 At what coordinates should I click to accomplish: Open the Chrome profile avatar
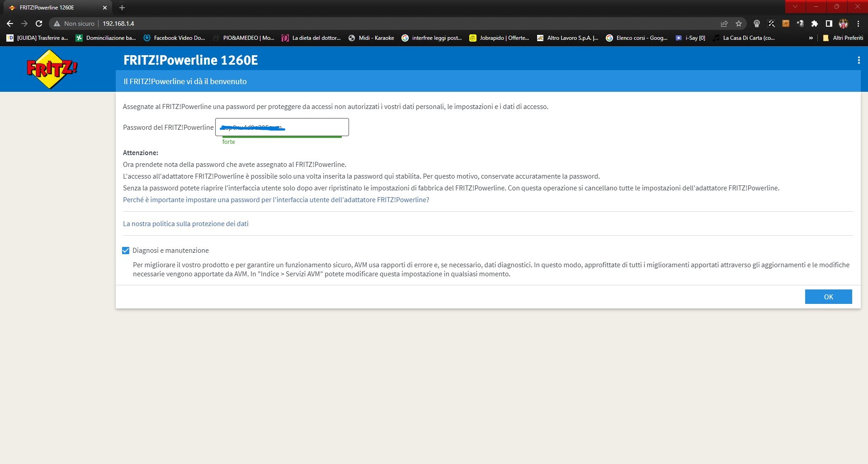coord(844,24)
